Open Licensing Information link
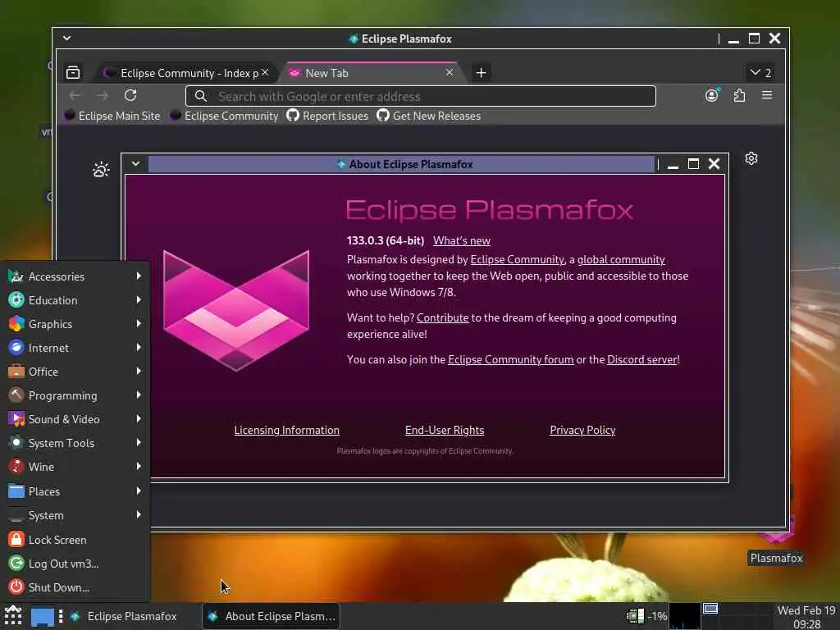Viewport: 840px width, 630px height. pyautogui.click(x=286, y=430)
